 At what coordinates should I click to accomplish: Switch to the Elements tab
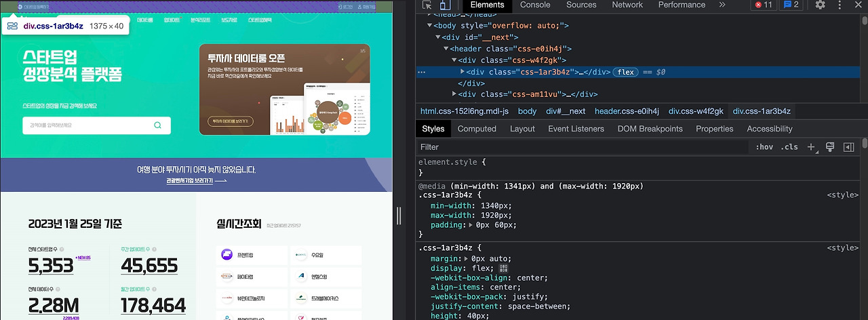pyautogui.click(x=487, y=5)
